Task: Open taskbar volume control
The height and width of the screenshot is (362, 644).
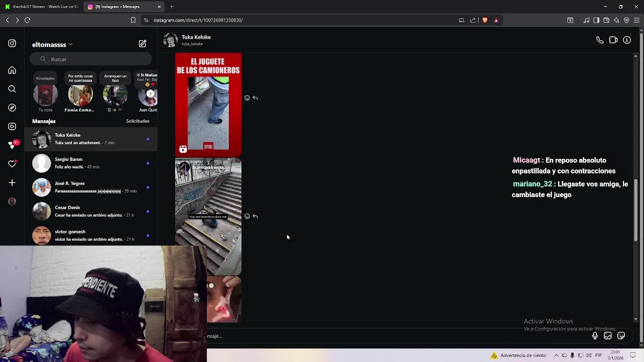Action: coord(589,355)
